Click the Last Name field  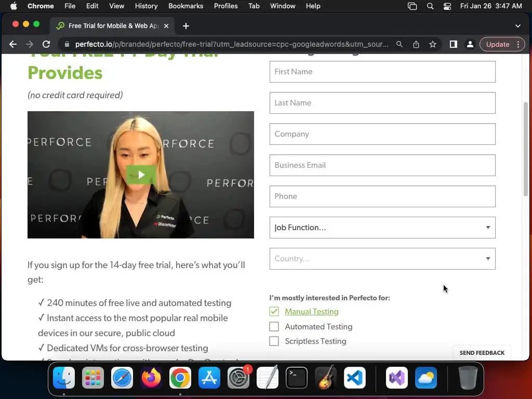tap(382, 103)
